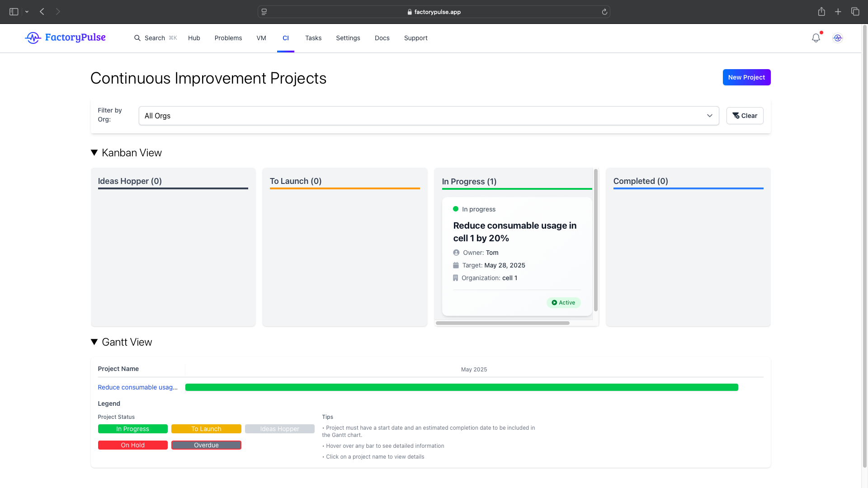868x488 pixels.
Task: Show tab overview icon
Action: point(855,12)
